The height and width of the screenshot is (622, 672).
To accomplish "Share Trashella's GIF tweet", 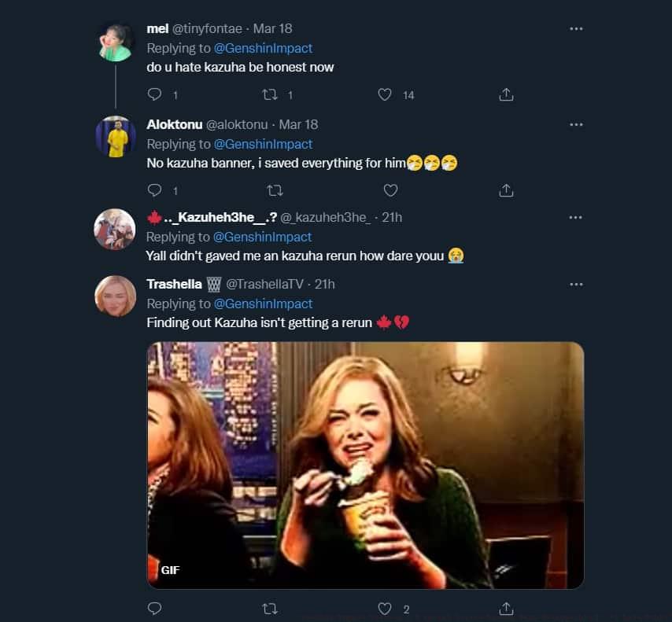I will (507, 609).
